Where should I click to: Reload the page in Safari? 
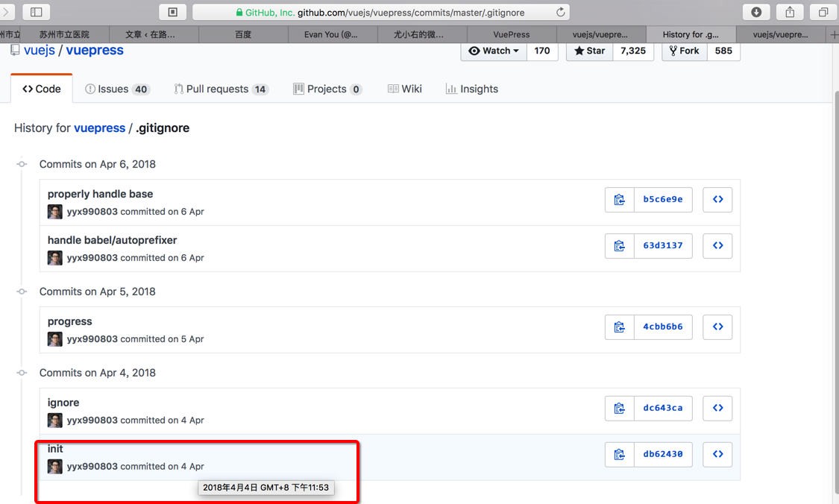pyautogui.click(x=560, y=13)
